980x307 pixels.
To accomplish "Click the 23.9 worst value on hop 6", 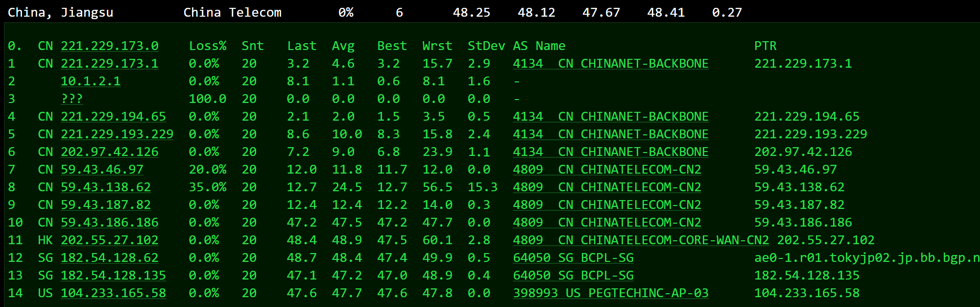I will click(x=437, y=152).
